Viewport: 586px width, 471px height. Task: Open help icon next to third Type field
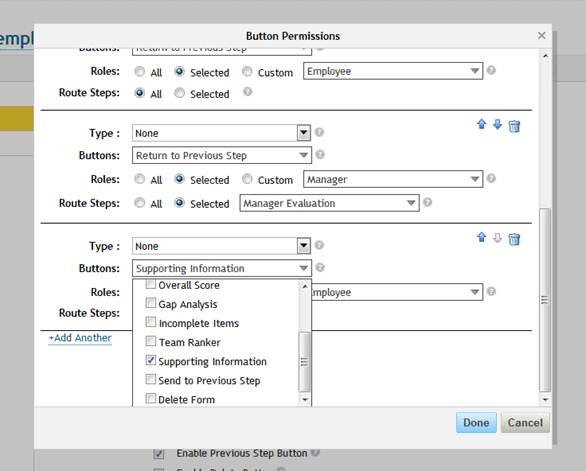click(319, 245)
